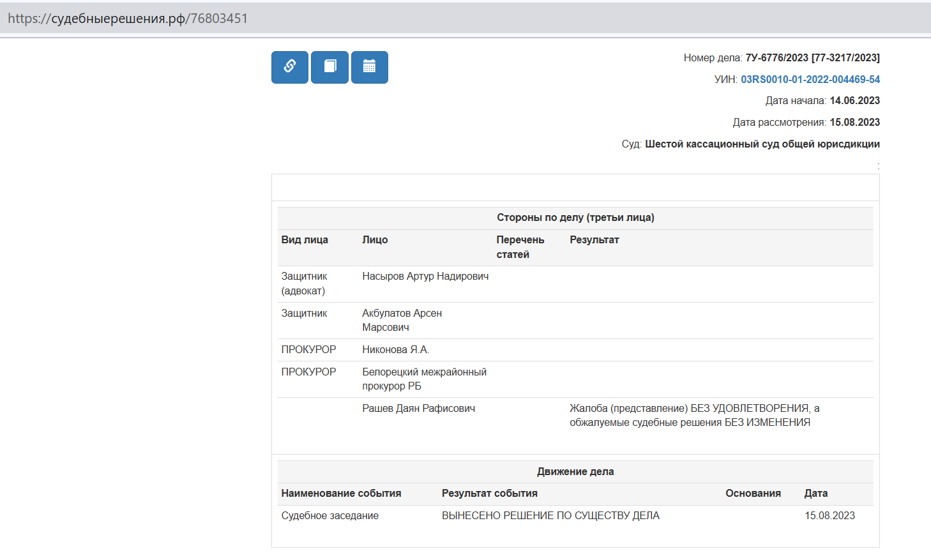
Task: Click the prosecutor name Никонова Я.А.
Action: point(395,350)
